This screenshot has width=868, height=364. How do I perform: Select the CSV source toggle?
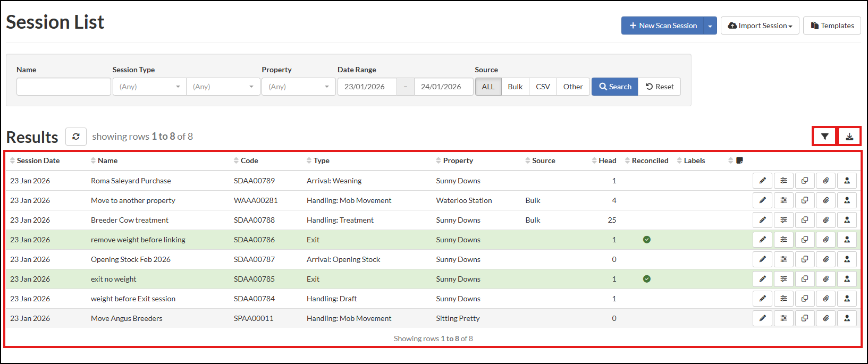(x=543, y=87)
